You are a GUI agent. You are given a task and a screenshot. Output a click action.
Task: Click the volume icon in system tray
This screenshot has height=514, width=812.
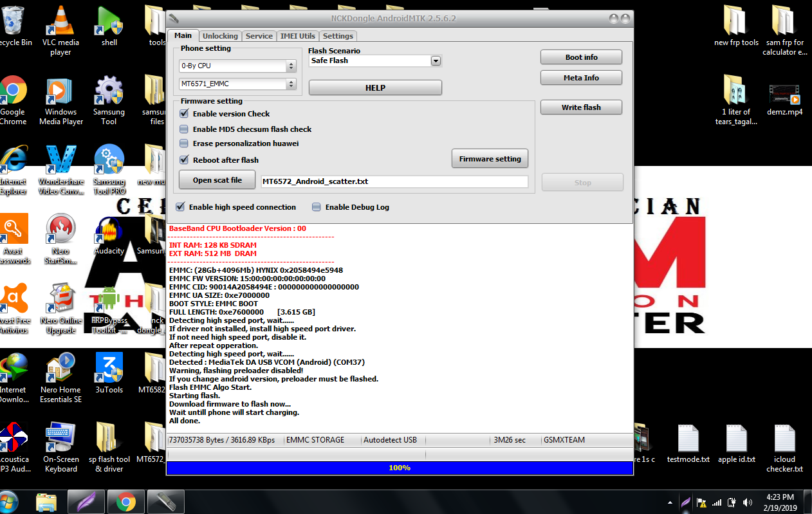click(x=748, y=502)
